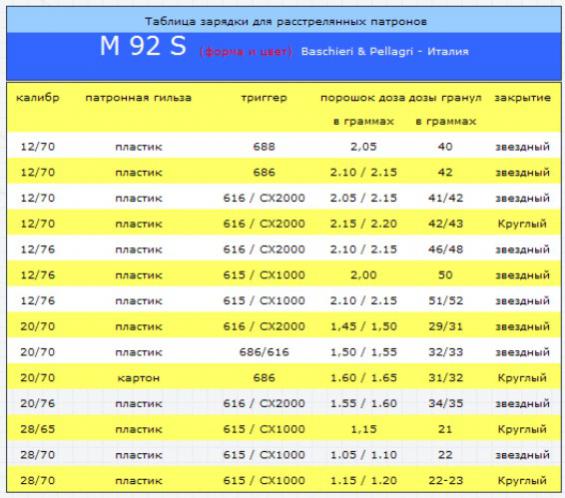565x498 pixels.
Task: Select powder dose '2.15 / 2.20'
Action: 364,224
